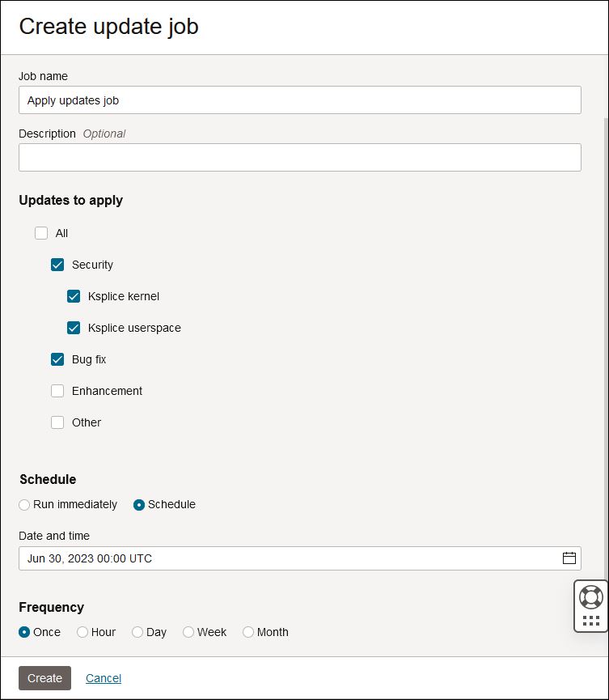
Task: Uncheck Ksplice kernel checkbox
Action: (x=74, y=296)
